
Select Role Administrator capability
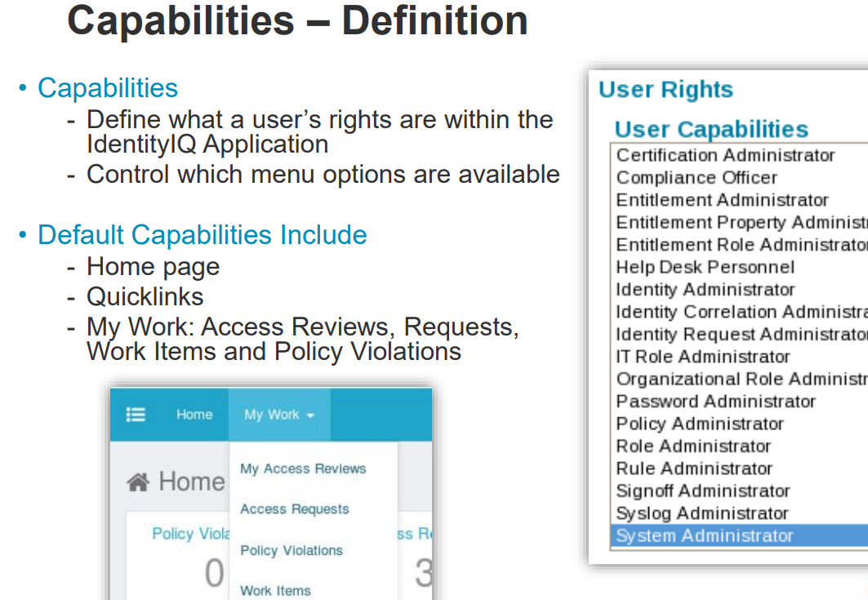pyautogui.click(x=739, y=447)
